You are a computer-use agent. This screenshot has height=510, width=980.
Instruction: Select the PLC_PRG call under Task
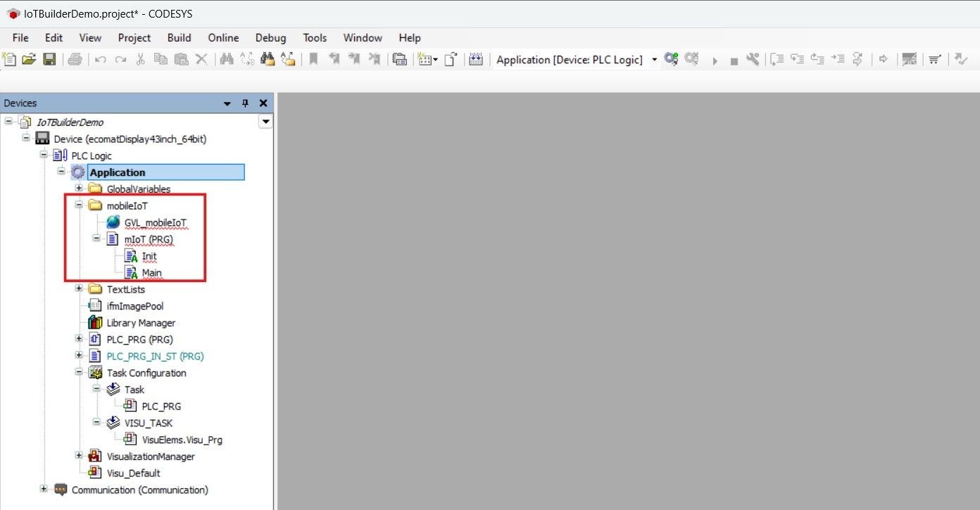[x=162, y=406]
